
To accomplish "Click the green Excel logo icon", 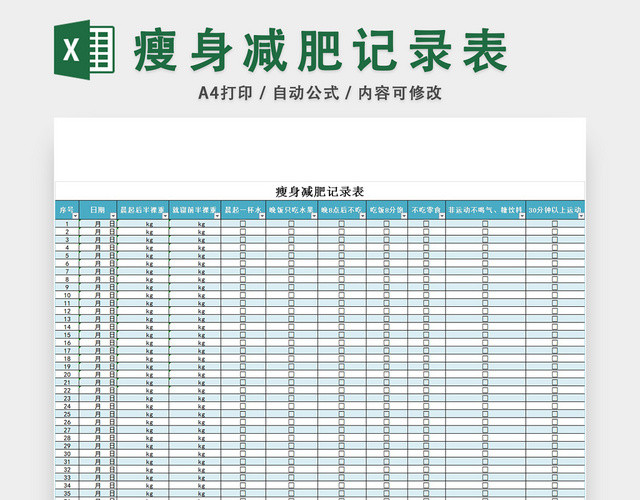I will 84,50.
